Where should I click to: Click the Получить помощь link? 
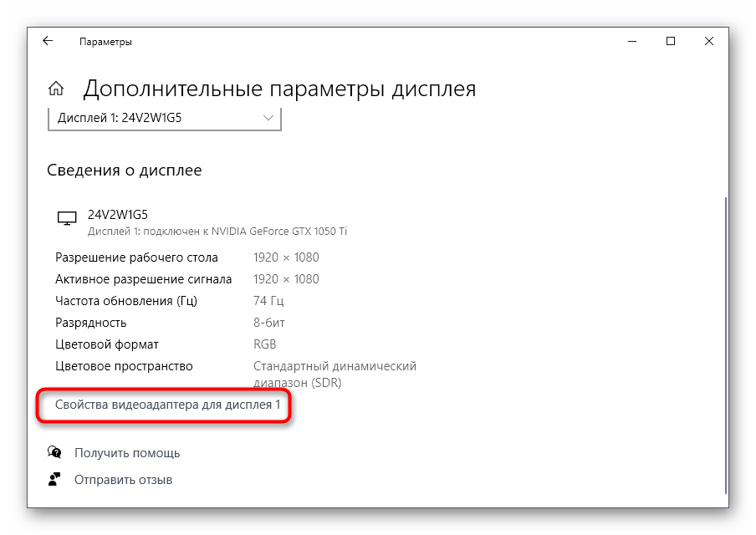coord(127,453)
